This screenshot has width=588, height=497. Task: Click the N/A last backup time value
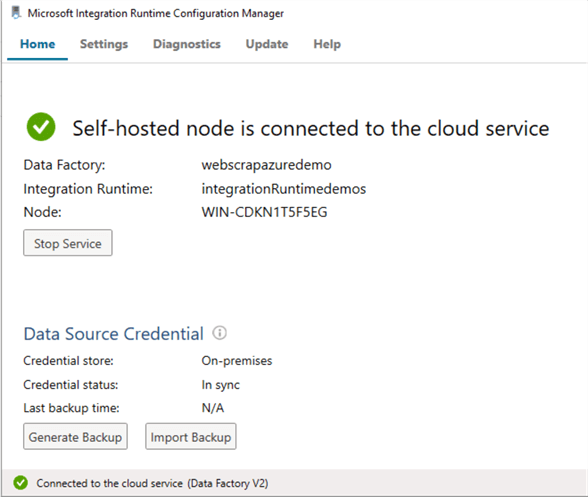[x=213, y=408]
